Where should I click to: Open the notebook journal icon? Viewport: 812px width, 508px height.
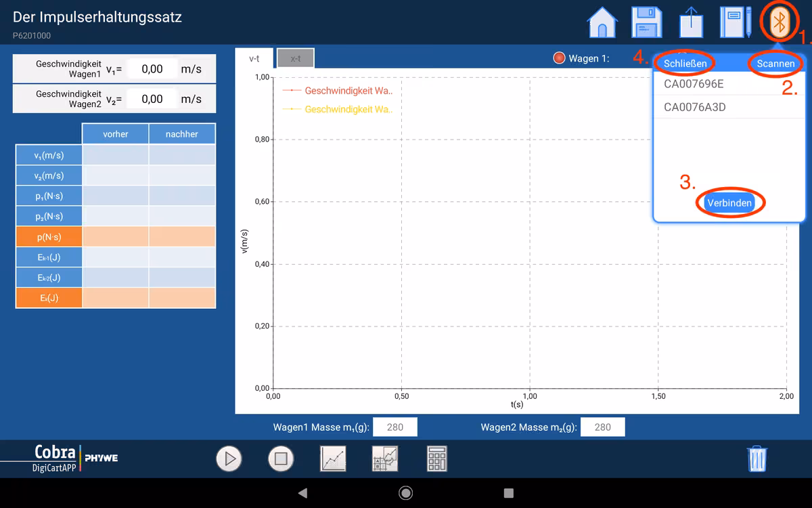tap(736, 22)
